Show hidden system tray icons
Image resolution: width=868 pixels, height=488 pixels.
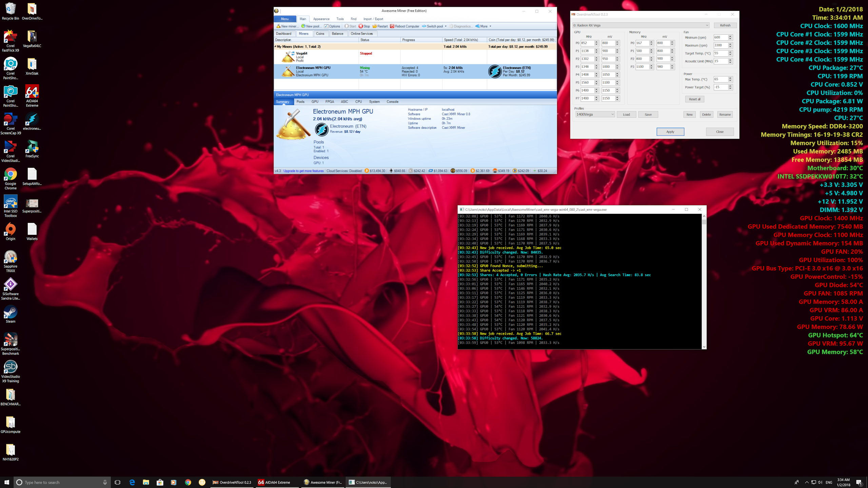tap(806, 482)
